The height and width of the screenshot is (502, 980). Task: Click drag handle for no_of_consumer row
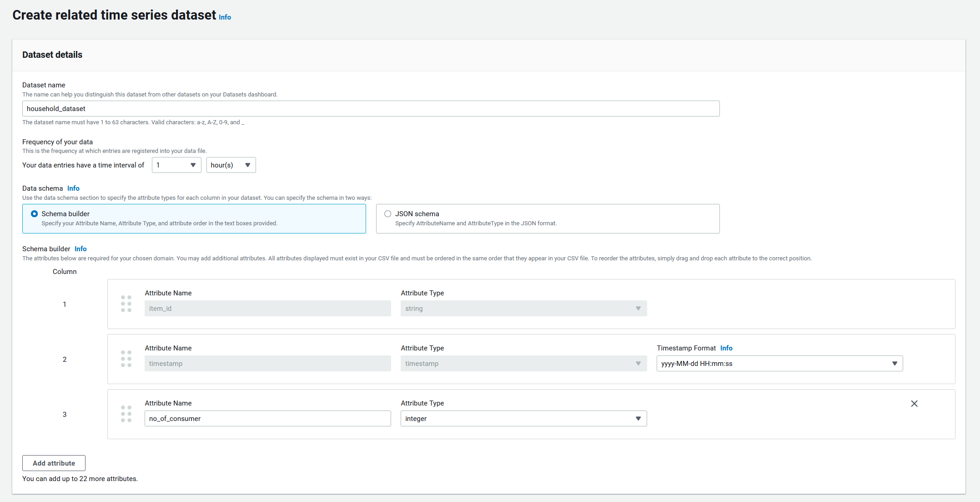126,414
